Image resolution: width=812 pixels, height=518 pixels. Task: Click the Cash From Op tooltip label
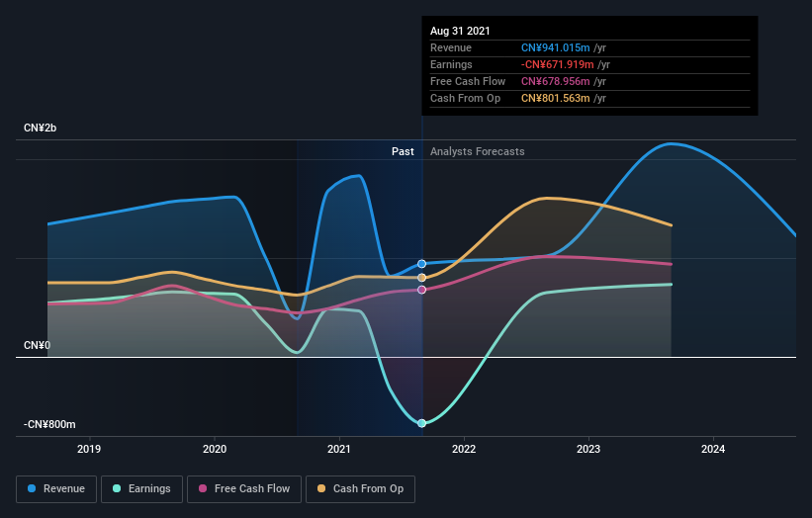coord(465,98)
